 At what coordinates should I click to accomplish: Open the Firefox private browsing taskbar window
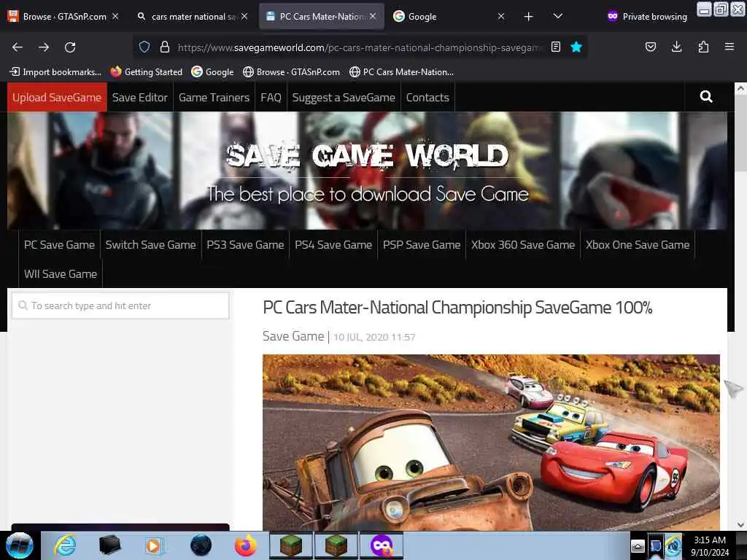pos(382,545)
